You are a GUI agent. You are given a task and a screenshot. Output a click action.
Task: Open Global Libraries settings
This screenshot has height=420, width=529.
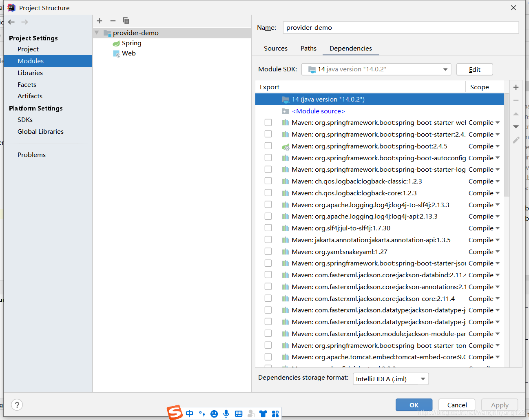[x=40, y=131]
